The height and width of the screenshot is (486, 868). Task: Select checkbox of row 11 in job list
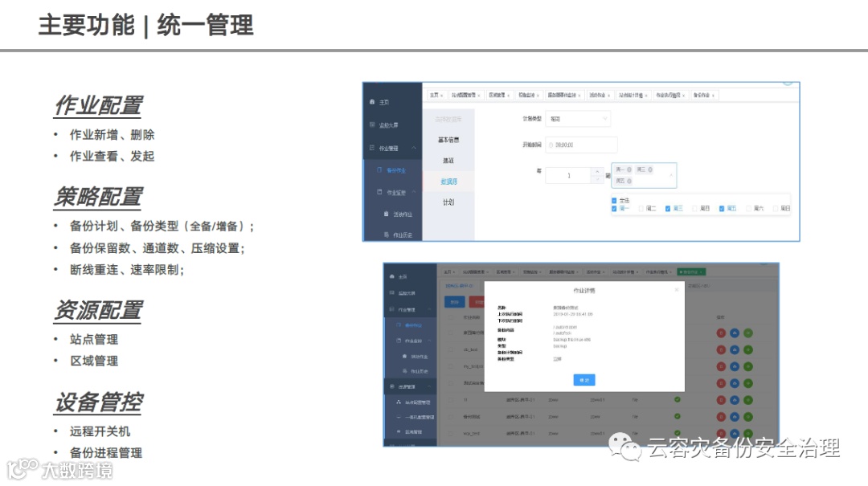(451, 400)
